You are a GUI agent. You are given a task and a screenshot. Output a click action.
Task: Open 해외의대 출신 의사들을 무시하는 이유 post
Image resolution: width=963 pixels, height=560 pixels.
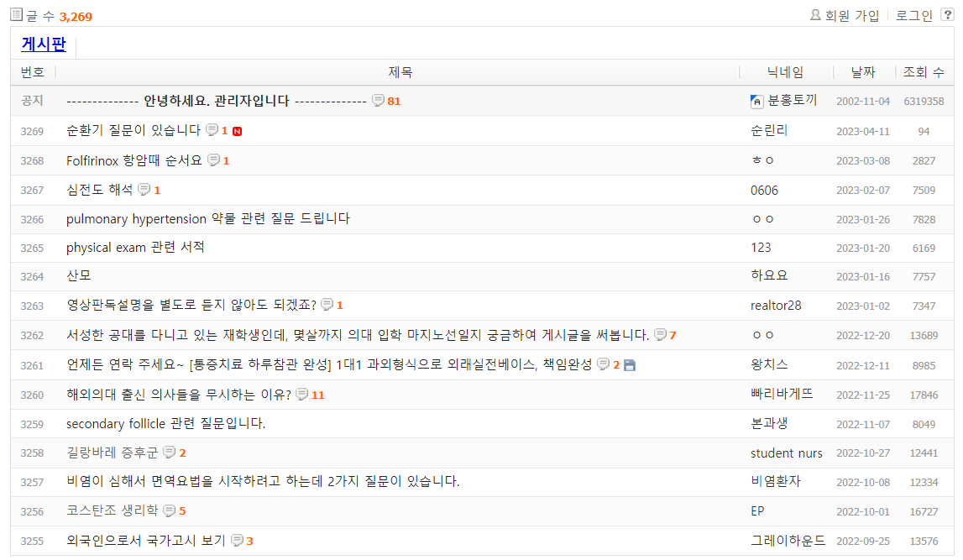click(179, 395)
